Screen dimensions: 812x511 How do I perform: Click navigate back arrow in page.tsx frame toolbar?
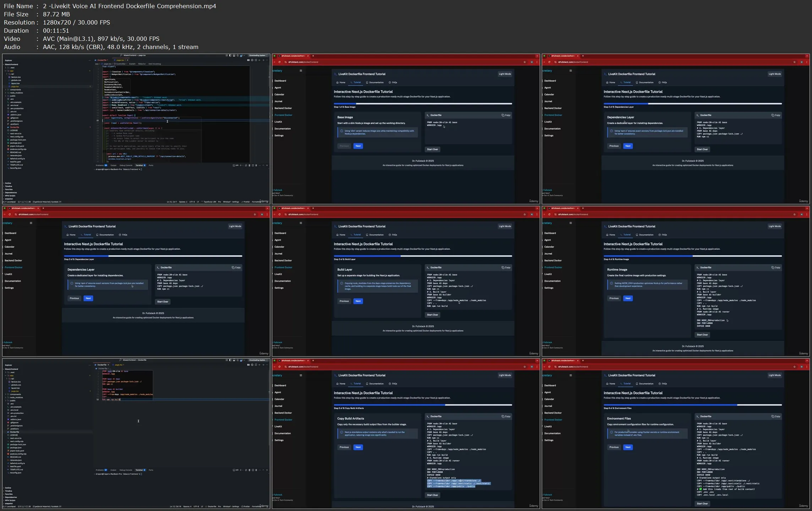(x=260, y=60)
